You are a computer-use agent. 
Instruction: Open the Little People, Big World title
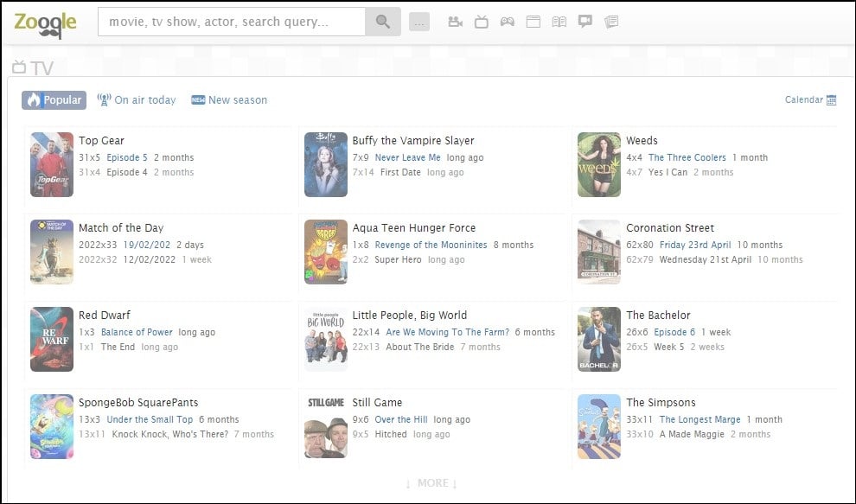(410, 315)
